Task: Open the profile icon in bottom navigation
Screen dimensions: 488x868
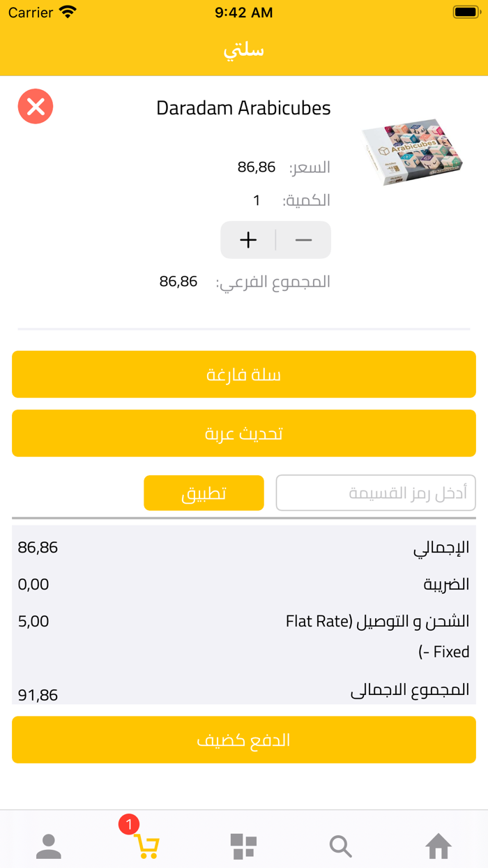Action: (x=49, y=846)
